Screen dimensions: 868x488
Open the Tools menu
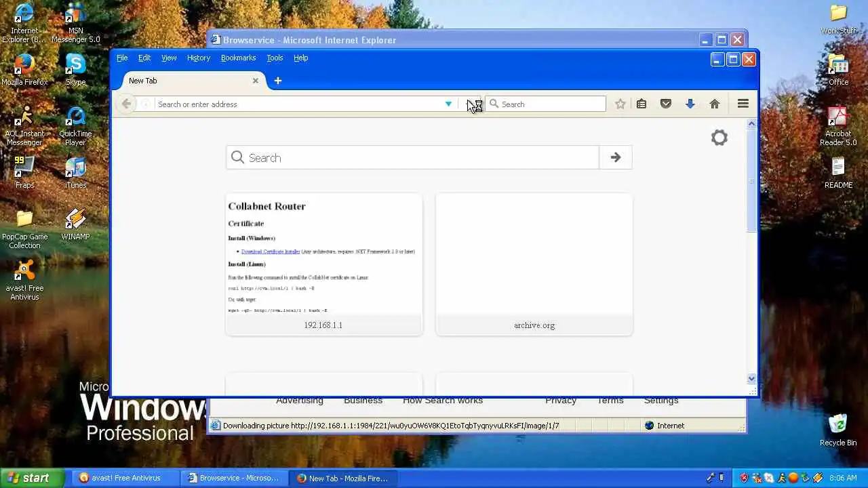tap(275, 58)
